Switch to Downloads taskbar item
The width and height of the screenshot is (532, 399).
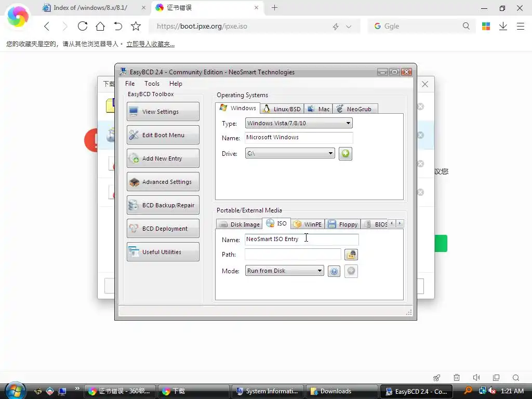click(x=341, y=391)
